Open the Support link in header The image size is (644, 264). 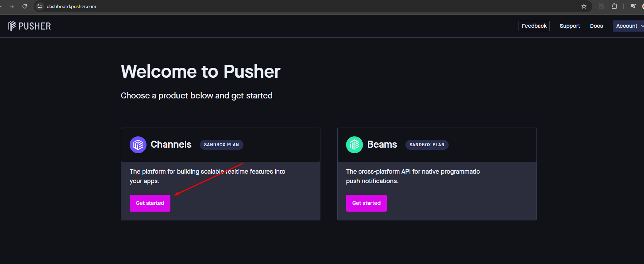tap(570, 26)
